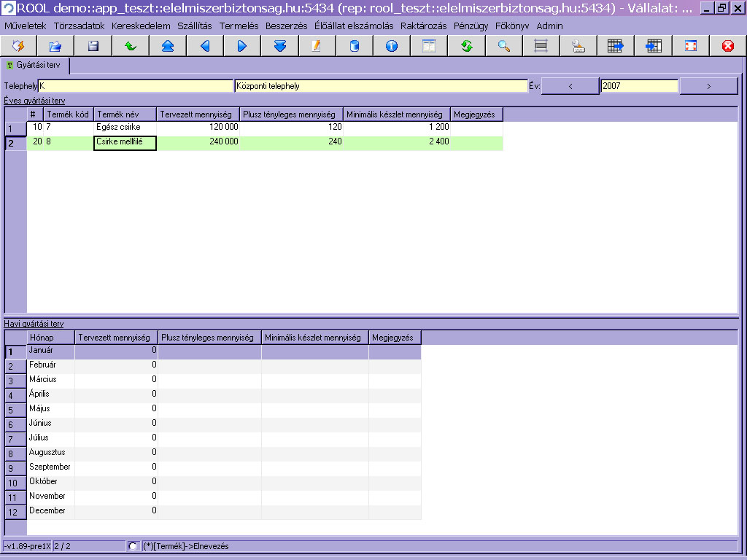Viewport: 747px width, 560px height.
Task: Advance to next year with the > button
Action: (708, 86)
